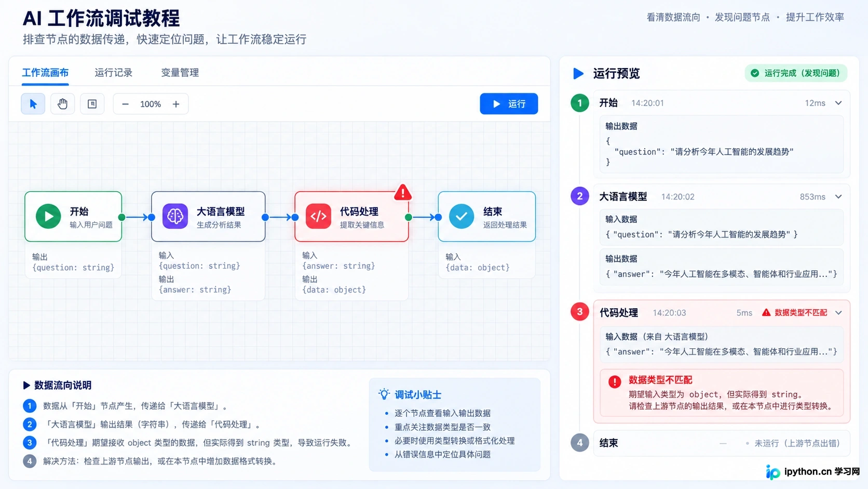Select the 开始 node title
The image size is (868, 489).
[x=79, y=212]
